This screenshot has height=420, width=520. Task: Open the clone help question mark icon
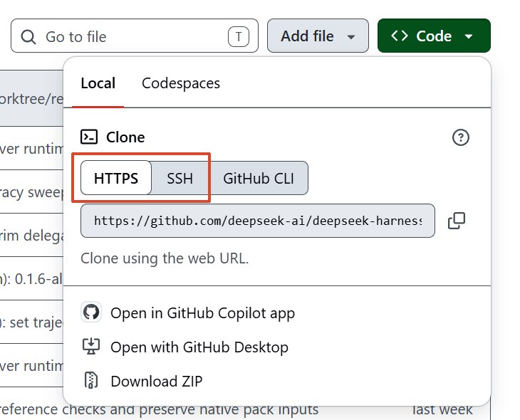pyautogui.click(x=461, y=137)
